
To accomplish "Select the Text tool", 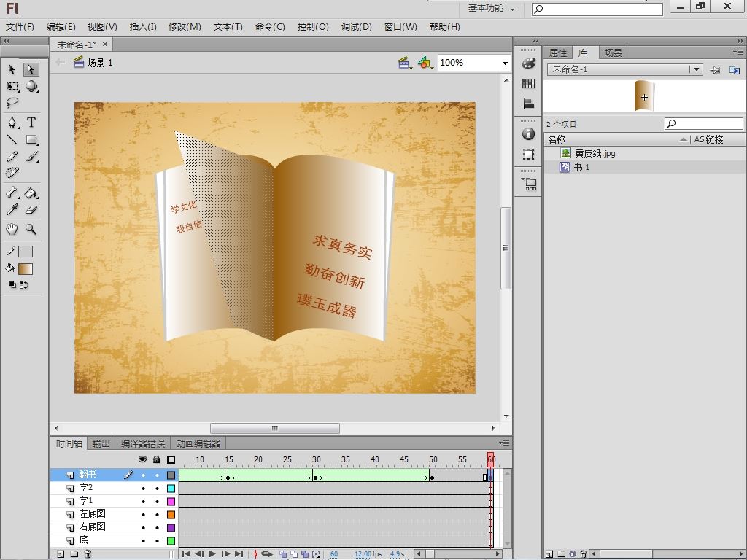I will (x=31, y=122).
